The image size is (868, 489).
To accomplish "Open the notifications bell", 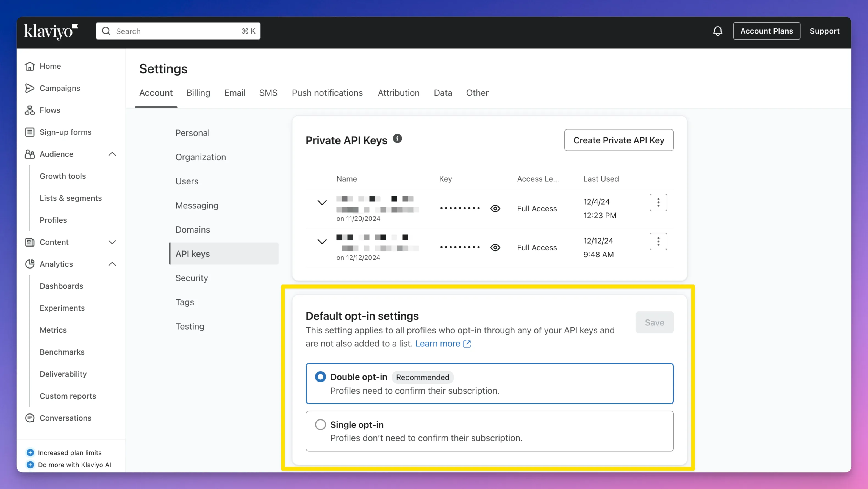I will pos(717,31).
